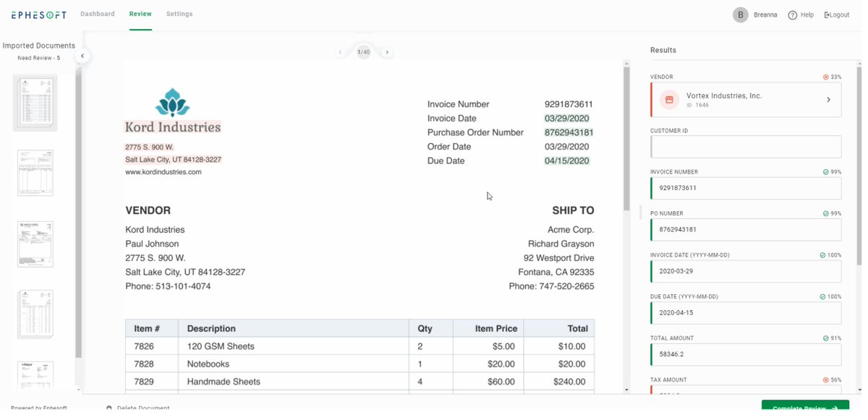Expand the Vortex Industries vendor chevron
Viewport: 868px width, 420px height.
[x=828, y=100]
